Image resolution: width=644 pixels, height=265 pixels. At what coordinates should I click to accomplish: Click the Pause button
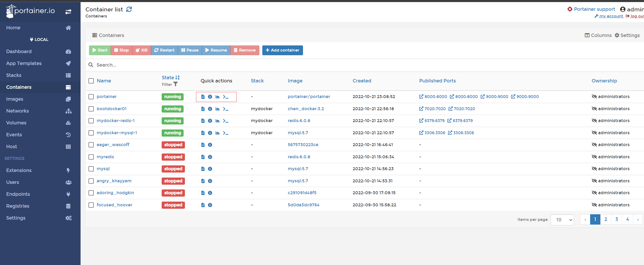pyautogui.click(x=190, y=50)
